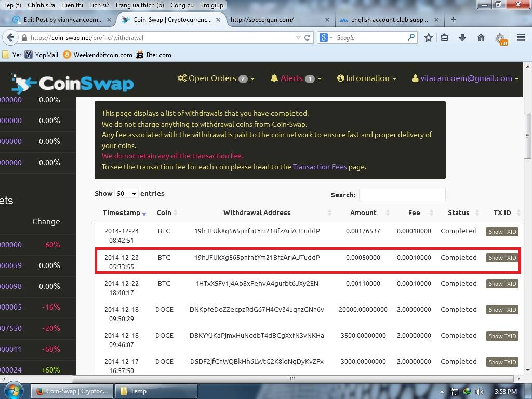This screenshot has width=532, height=399.
Task: Show TXID for 3500 DOGE withdrawal
Action: 502,336
